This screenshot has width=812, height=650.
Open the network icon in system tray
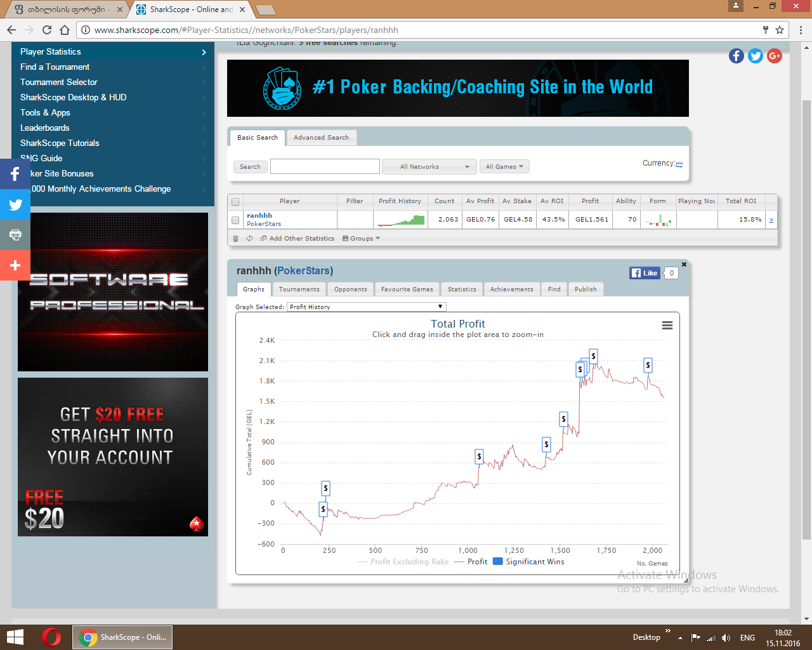point(711,638)
